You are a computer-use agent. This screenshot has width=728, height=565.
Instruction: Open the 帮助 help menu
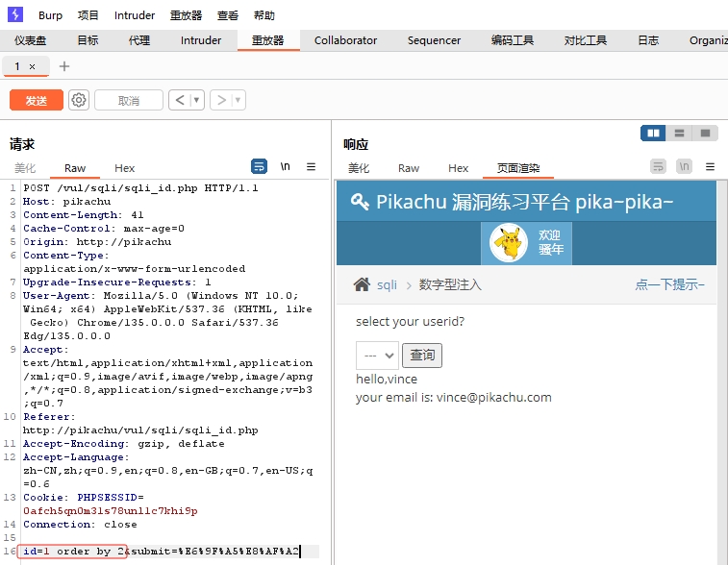pos(264,15)
